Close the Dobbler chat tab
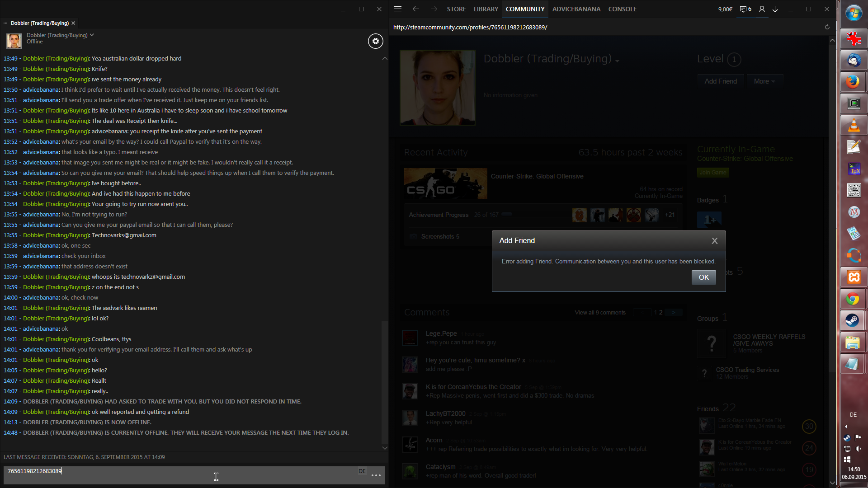 73,23
